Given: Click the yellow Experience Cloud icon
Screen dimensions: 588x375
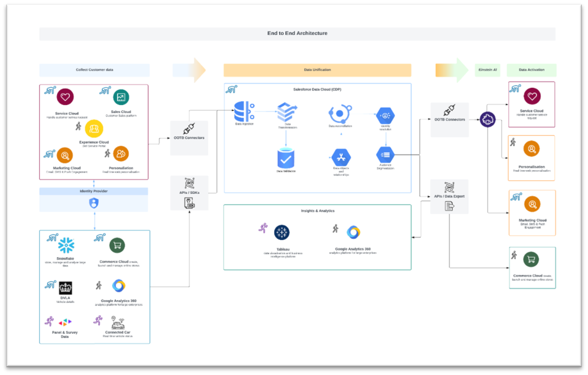Looking at the screenshot, I should (94, 128).
